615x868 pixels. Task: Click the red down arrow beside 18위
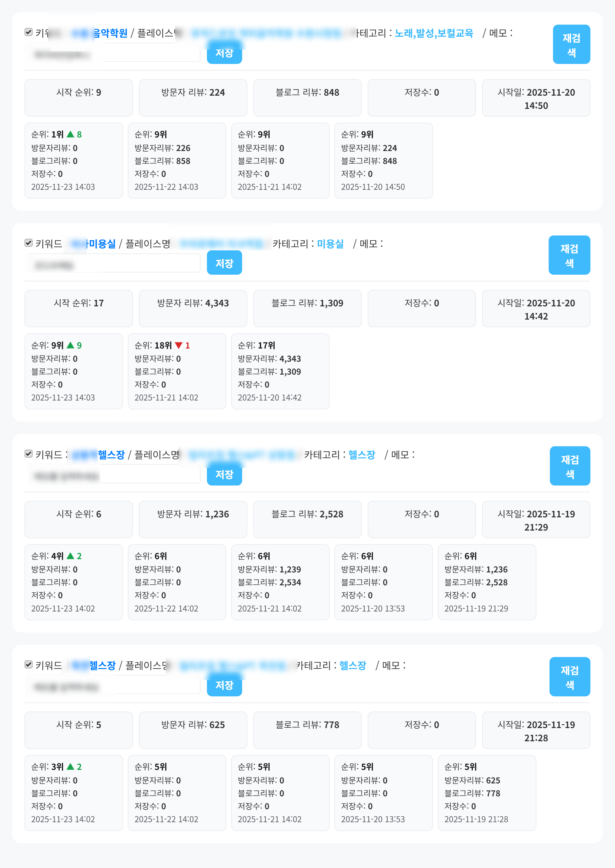(178, 345)
